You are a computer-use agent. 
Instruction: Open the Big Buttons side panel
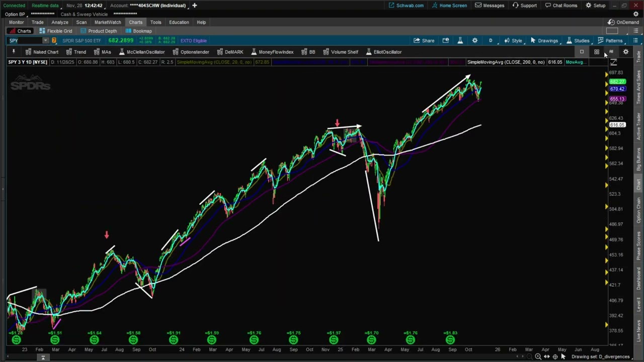(x=639, y=159)
